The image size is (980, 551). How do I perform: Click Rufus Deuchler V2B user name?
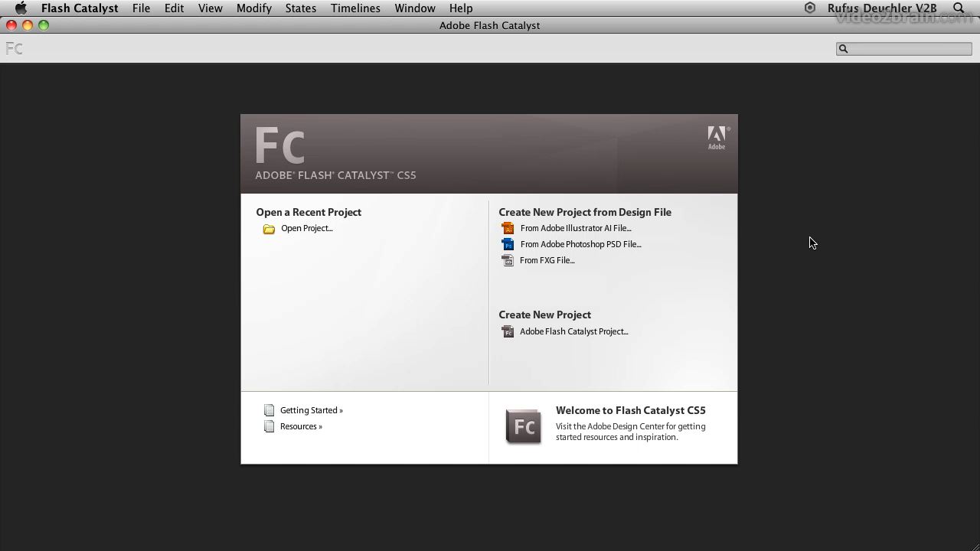click(x=882, y=8)
